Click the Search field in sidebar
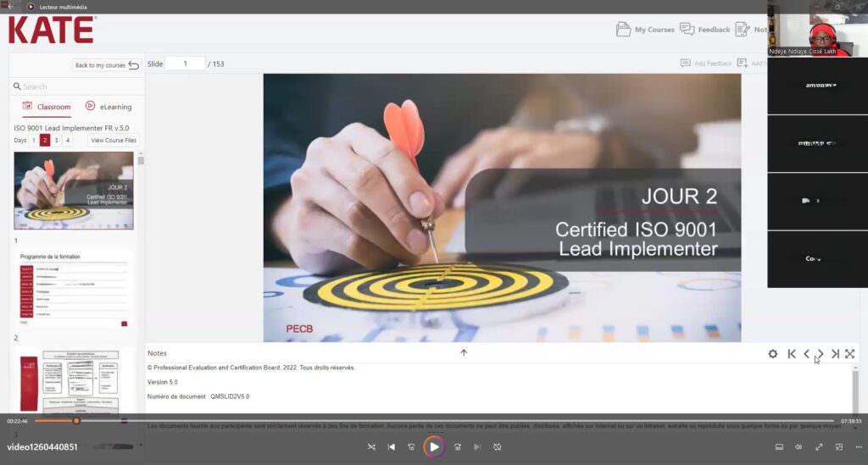868x465 pixels. [x=77, y=86]
